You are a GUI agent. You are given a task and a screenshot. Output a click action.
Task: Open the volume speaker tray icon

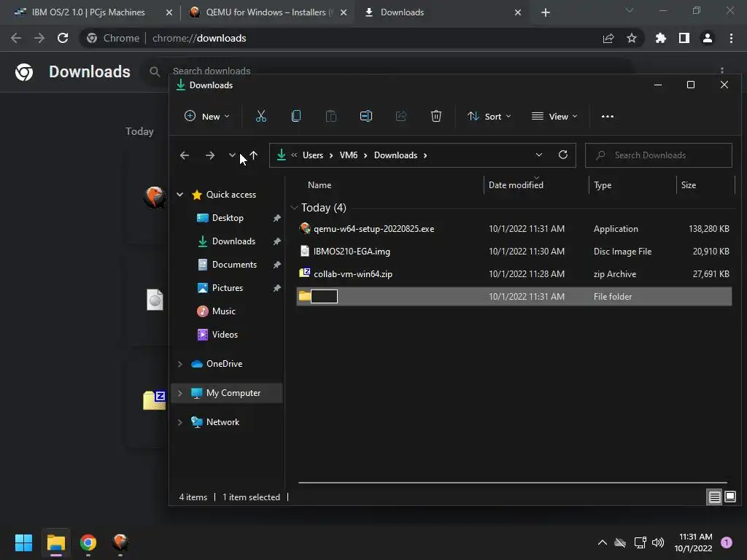pos(658,542)
